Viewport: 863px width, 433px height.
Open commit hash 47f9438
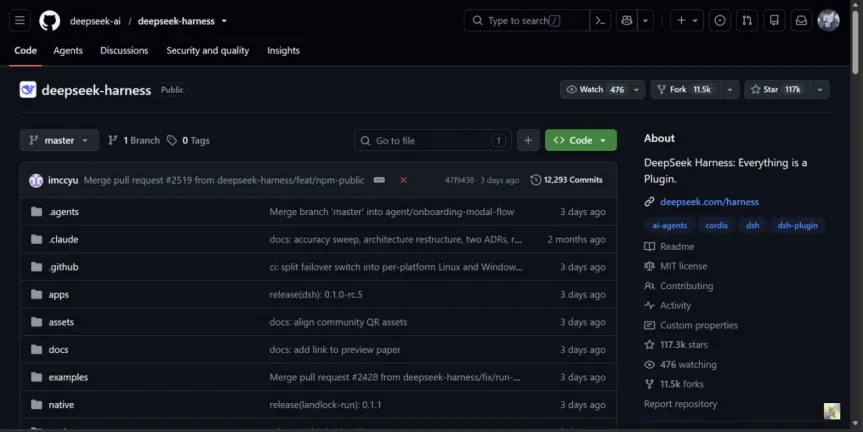(459, 180)
